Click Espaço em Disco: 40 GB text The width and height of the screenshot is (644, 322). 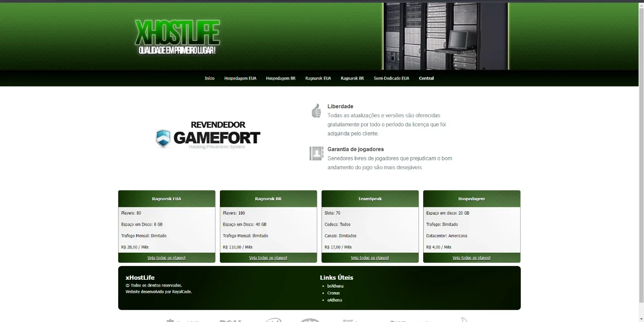tap(245, 225)
